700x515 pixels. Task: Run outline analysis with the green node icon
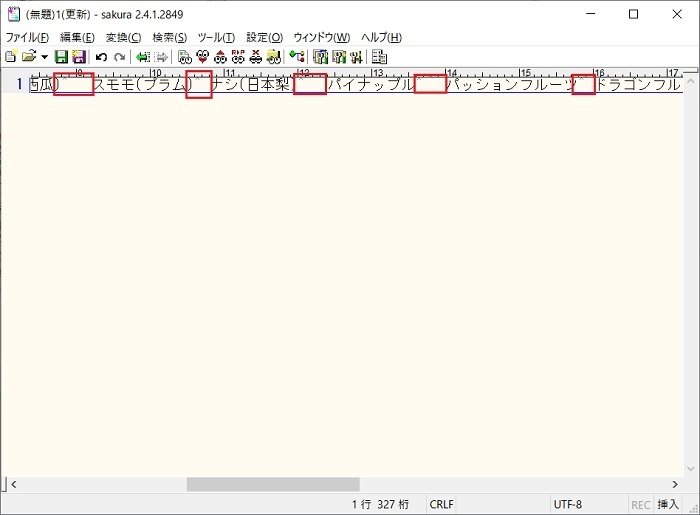(x=297, y=57)
